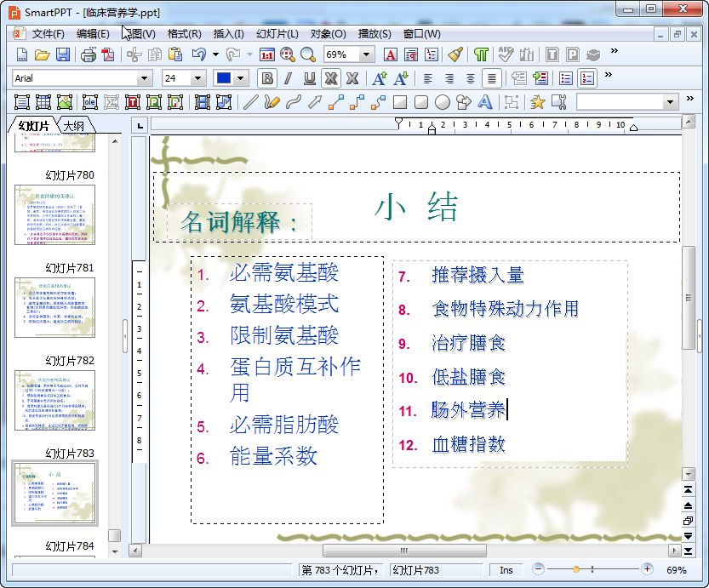Click the Copy icon
Image resolution: width=709 pixels, height=588 pixels.
click(x=155, y=54)
